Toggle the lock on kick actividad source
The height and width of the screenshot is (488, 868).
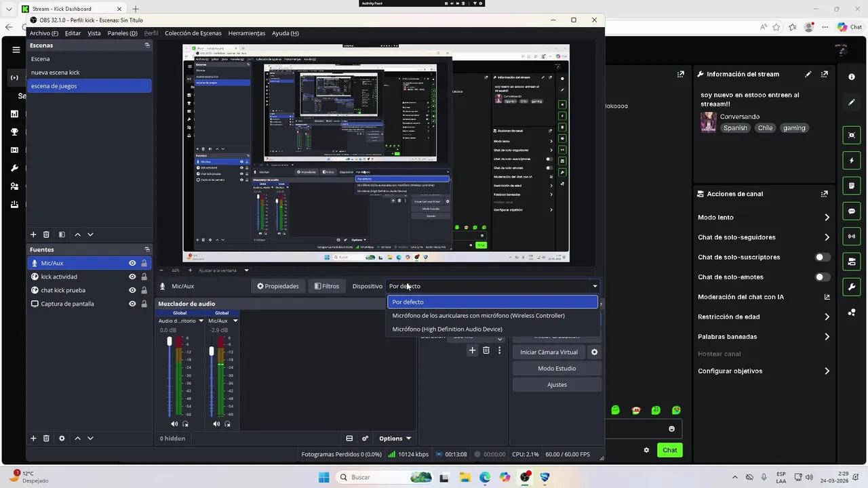click(144, 277)
